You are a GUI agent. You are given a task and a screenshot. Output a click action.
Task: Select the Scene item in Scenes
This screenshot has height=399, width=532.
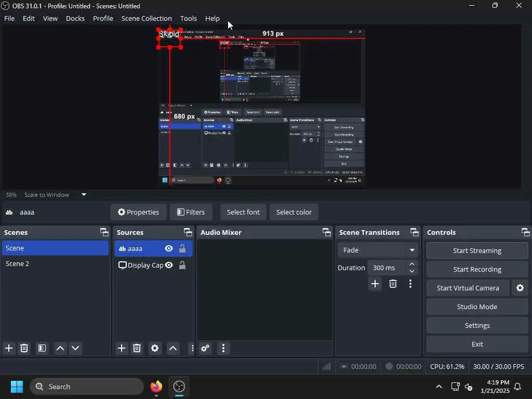[x=55, y=248]
